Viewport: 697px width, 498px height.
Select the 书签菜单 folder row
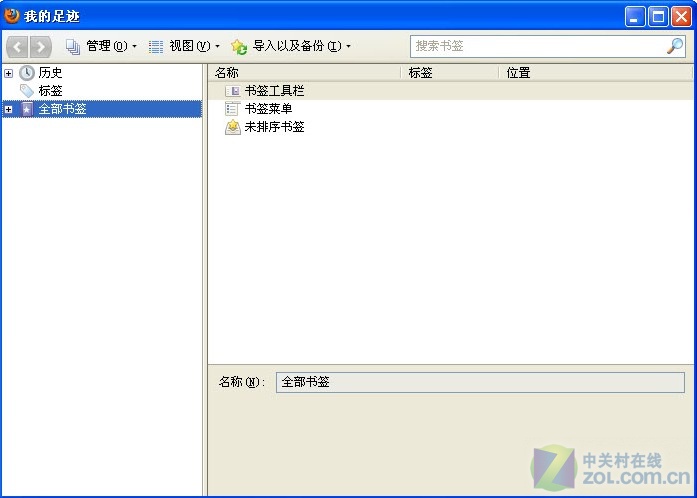tap(450, 109)
